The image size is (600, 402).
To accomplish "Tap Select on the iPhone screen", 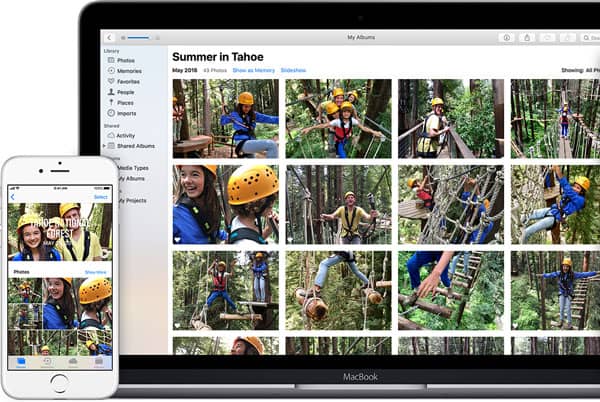I will (101, 197).
